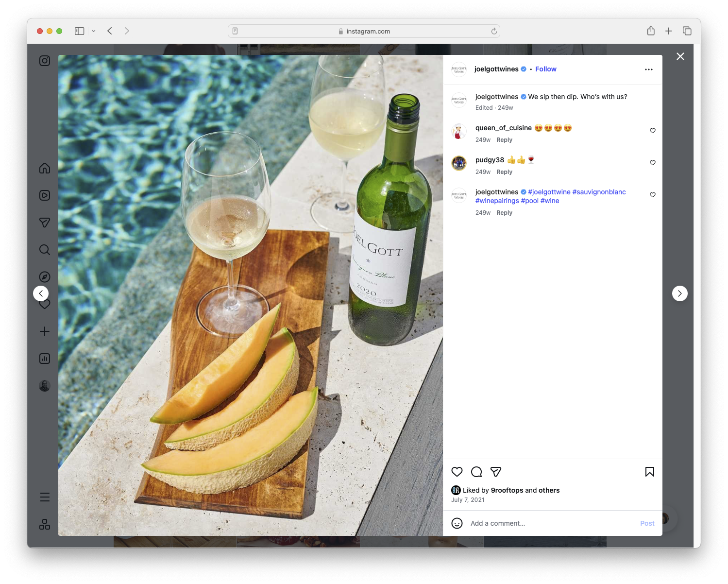Like the post with heart icon
Viewport: 728px width, 584px height.
point(457,472)
